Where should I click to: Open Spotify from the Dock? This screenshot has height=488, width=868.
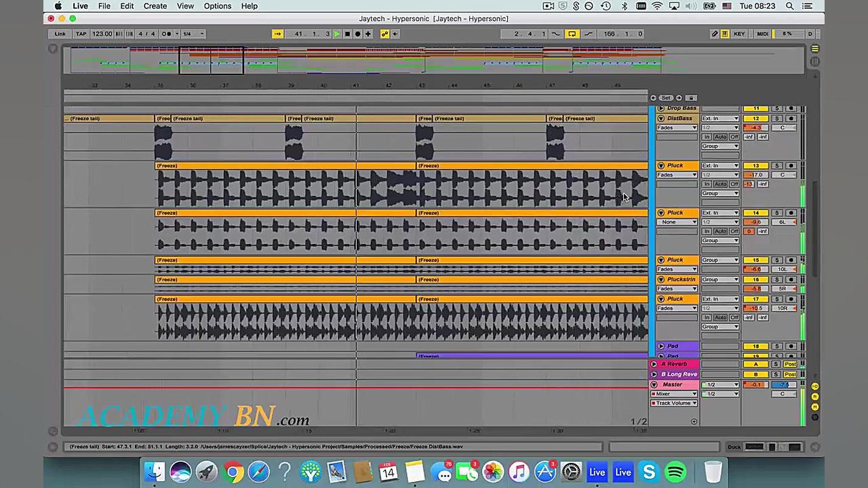tap(675, 472)
